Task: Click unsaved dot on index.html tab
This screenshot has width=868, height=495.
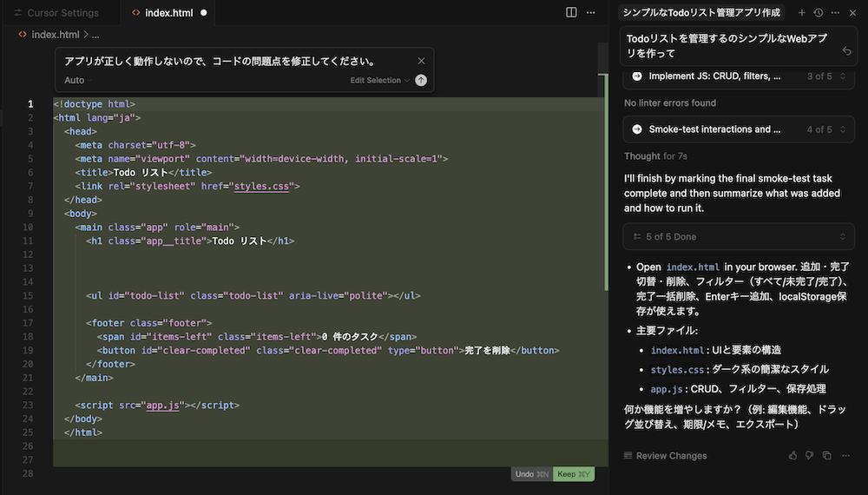Action: [x=204, y=12]
